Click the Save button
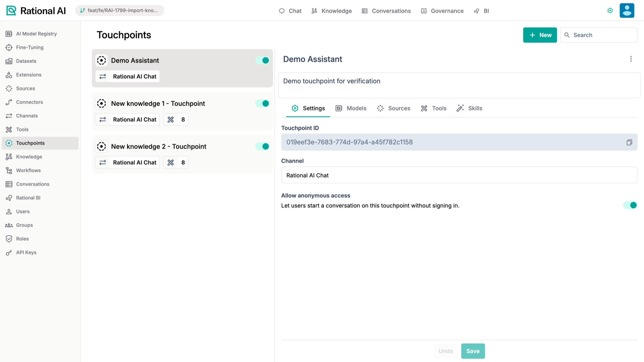 (473, 351)
